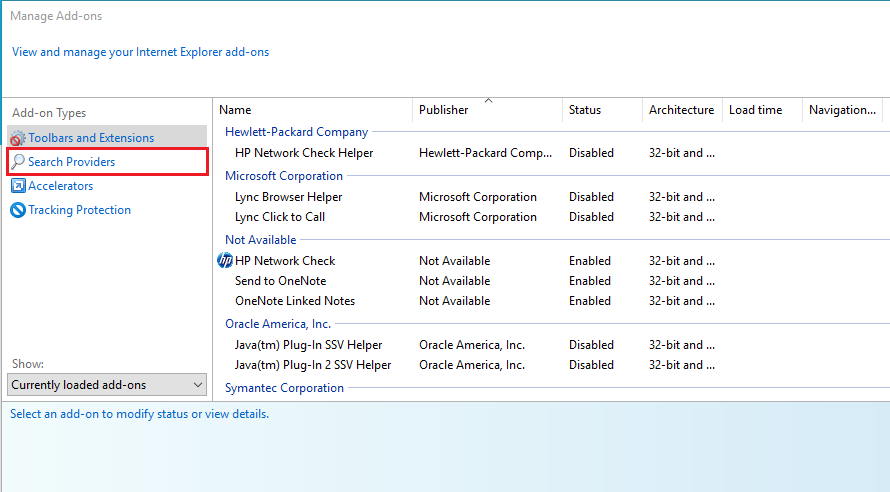Click the Toolbars and Extensions gear icon
The width and height of the screenshot is (890, 492).
coord(18,138)
